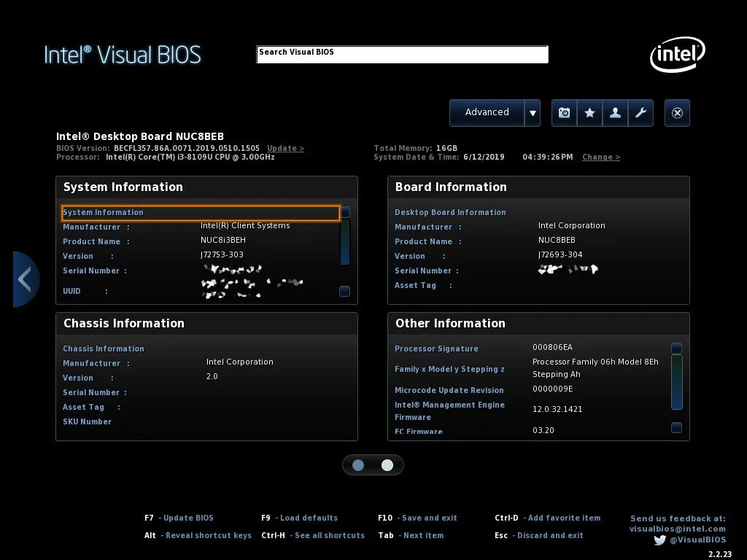This screenshot has width=747, height=560.
Task: Click System Information scroll up button
Action: (x=345, y=212)
